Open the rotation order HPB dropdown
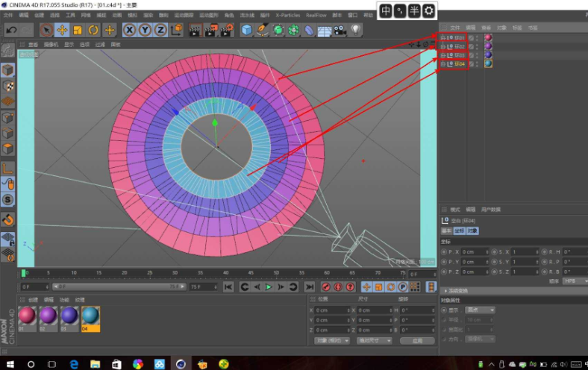588x370 pixels. pyautogui.click(x=572, y=281)
